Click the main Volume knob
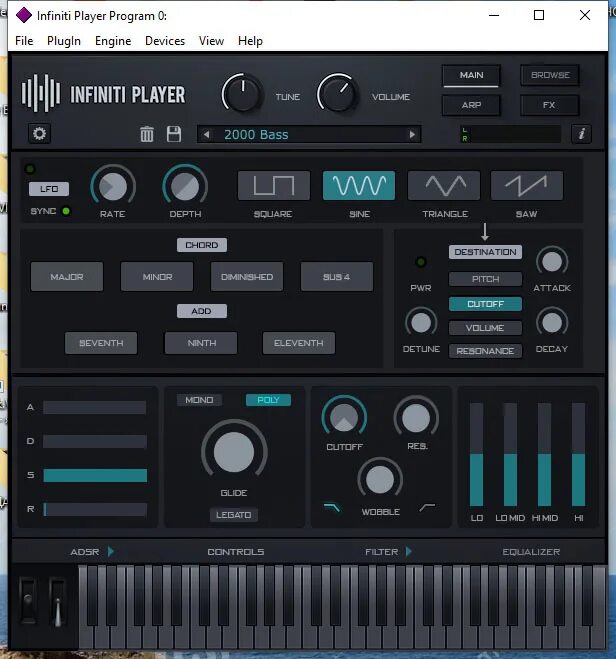The width and height of the screenshot is (616, 659). [x=337, y=94]
